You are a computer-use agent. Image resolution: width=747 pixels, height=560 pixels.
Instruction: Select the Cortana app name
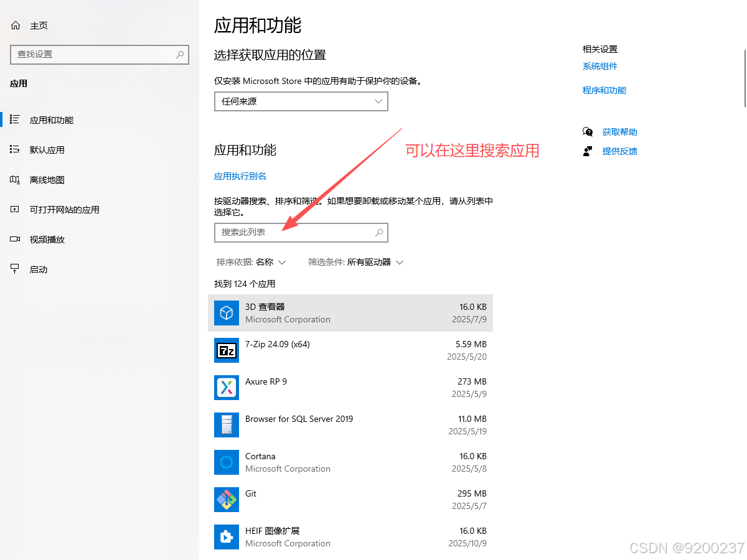coord(260,456)
